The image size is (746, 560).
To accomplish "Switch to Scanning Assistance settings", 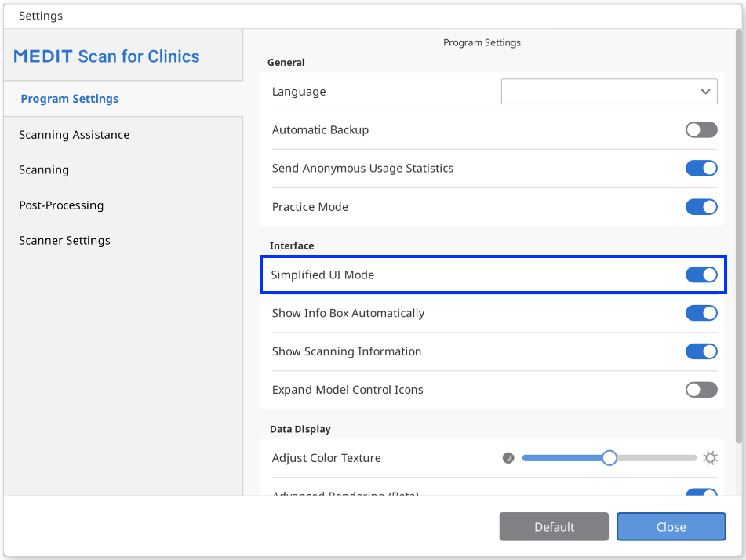I will pos(75,135).
